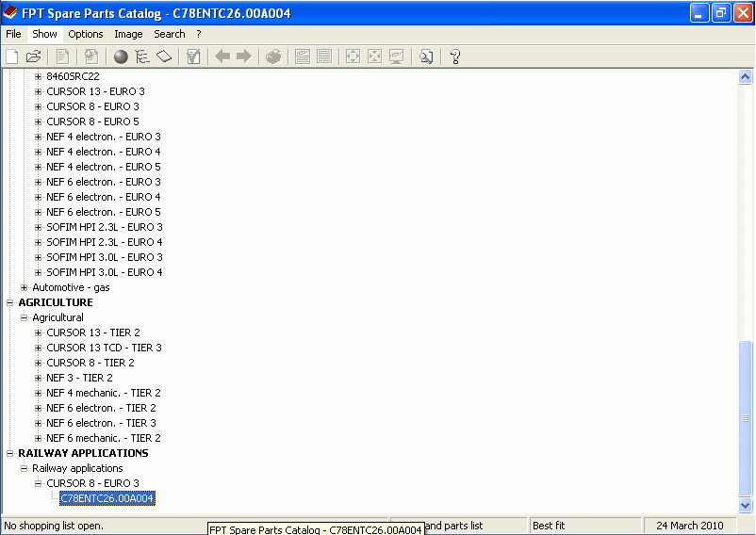Viewport: 756px width, 535px height.
Task: Click the dark sphere toolbar icon
Action: (x=121, y=57)
